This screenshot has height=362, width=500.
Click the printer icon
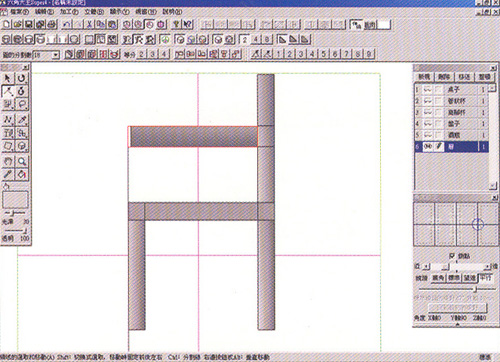point(52,24)
